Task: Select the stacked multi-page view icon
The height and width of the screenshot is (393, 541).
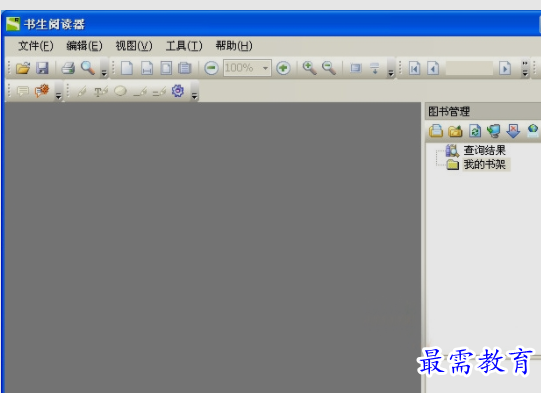Action: point(185,68)
